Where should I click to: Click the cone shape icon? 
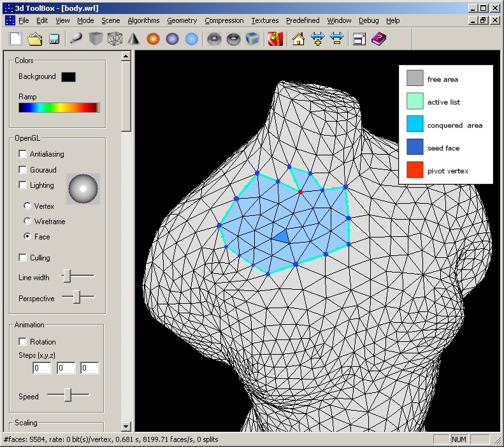(133, 39)
